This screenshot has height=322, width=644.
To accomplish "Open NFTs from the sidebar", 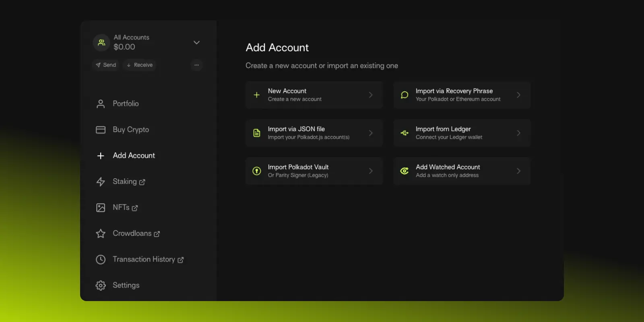I will 121,207.
